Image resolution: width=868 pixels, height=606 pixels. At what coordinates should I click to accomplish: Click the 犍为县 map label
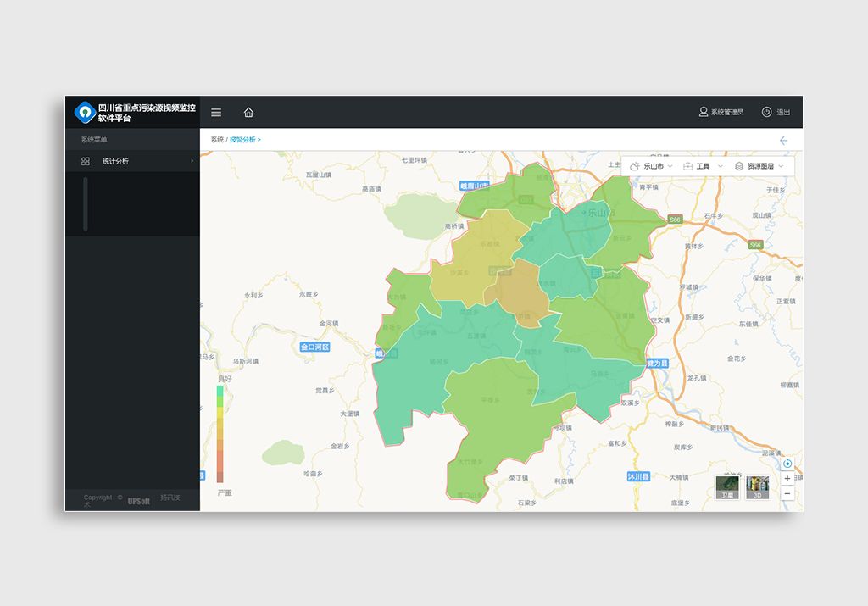point(657,363)
